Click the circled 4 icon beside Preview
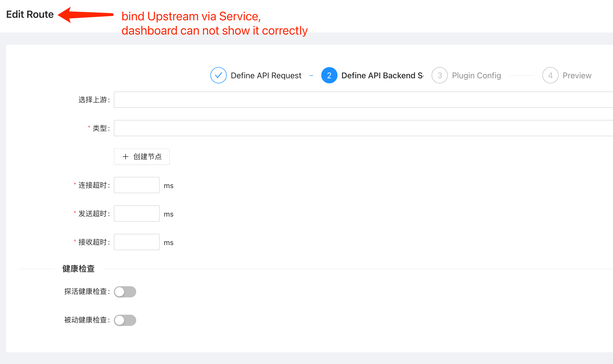The height and width of the screenshot is (364, 613). point(550,75)
